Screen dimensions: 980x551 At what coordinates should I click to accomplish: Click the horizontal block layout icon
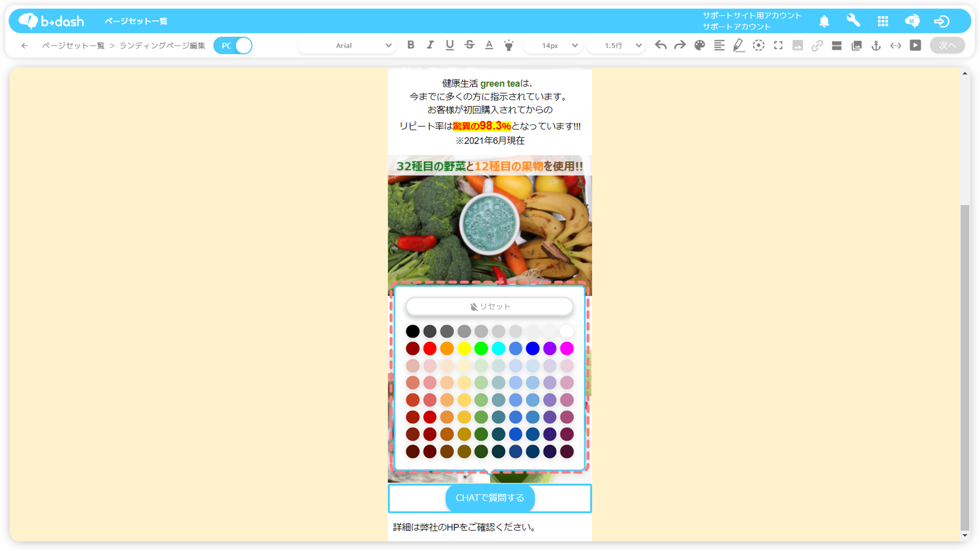point(837,46)
